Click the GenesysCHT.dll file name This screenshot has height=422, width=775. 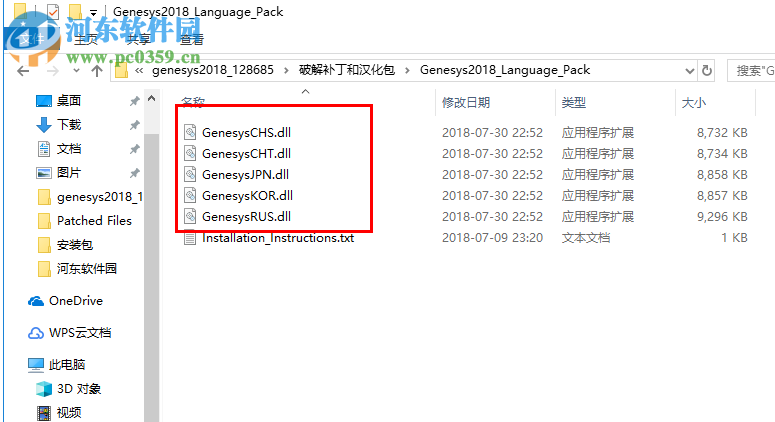pyautogui.click(x=246, y=154)
